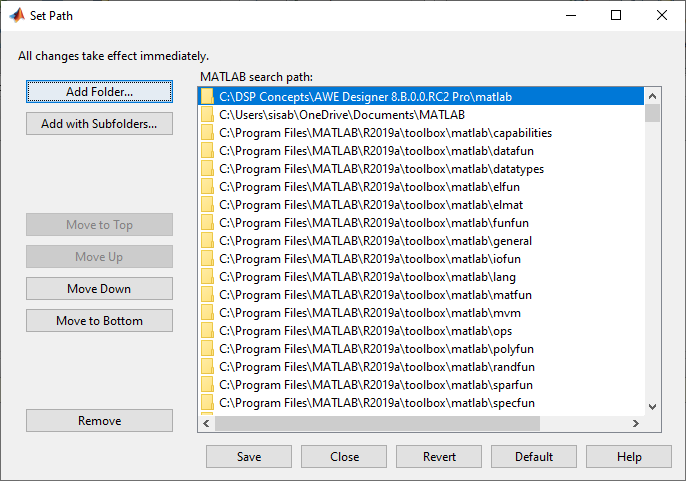Viewport: 686px width, 481px height.
Task: Click the Add Folder... button
Action: pos(99,91)
